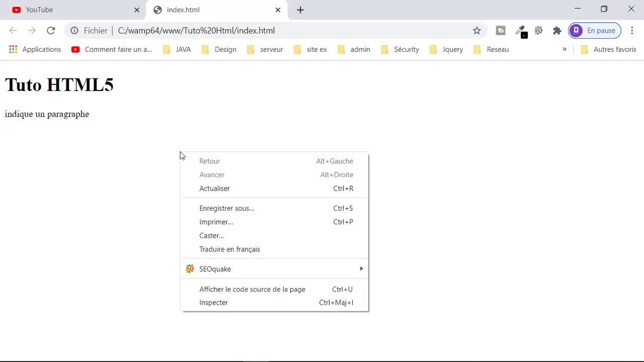Open the Chrome three-dot menu
The image size is (644, 362).
click(632, 31)
